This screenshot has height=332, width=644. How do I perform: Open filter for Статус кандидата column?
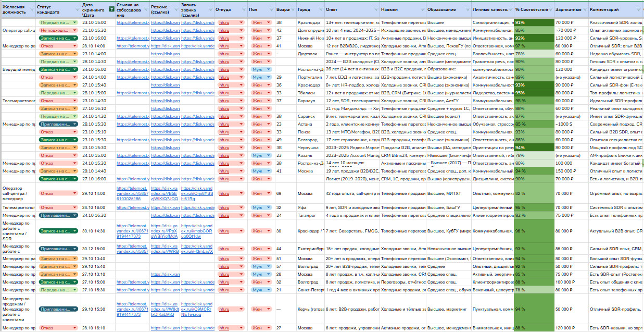point(77,10)
